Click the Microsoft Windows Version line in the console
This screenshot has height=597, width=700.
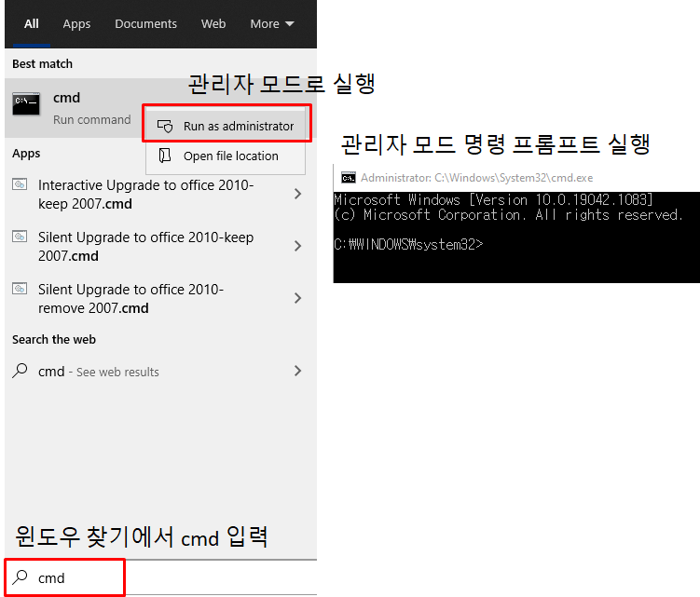pos(493,199)
